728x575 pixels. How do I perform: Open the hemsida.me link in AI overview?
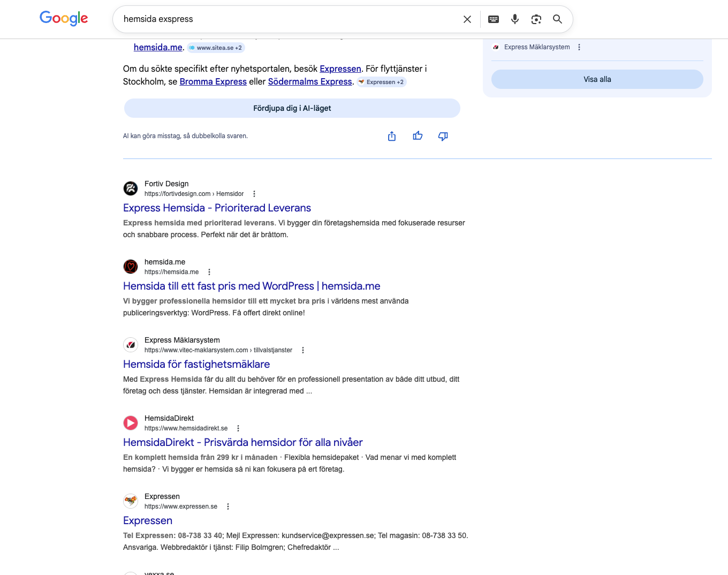click(158, 47)
